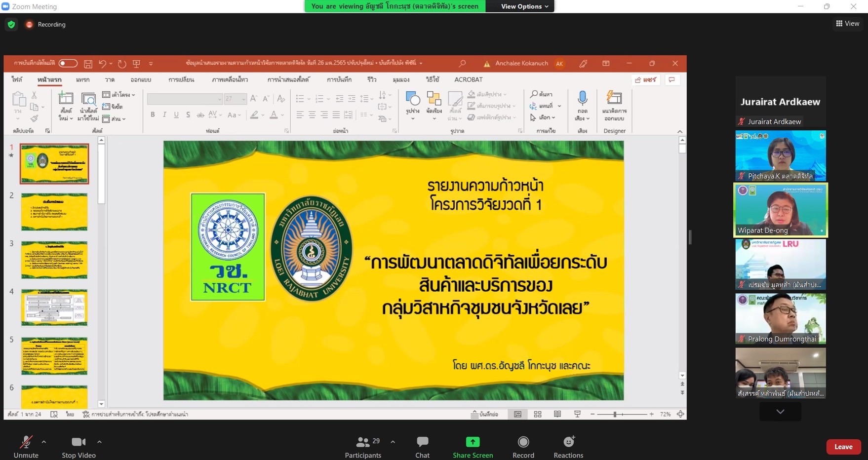Click the Undo arrow icon

[x=102, y=64]
